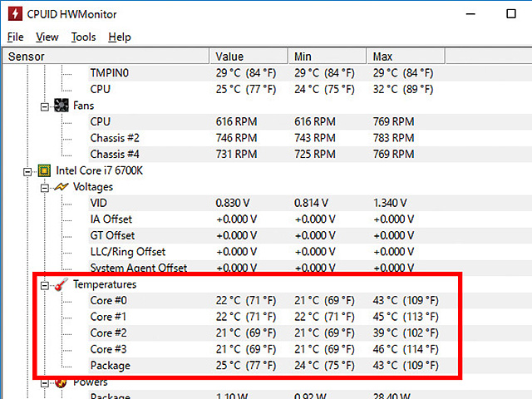The image size is (532, 399).
Task: Click the Voltages lightning icon
Action: pos(61,186)
